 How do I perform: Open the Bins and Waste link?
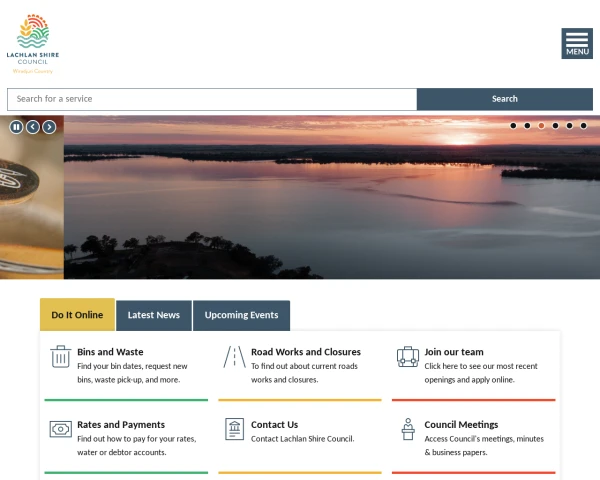point(110,352)
